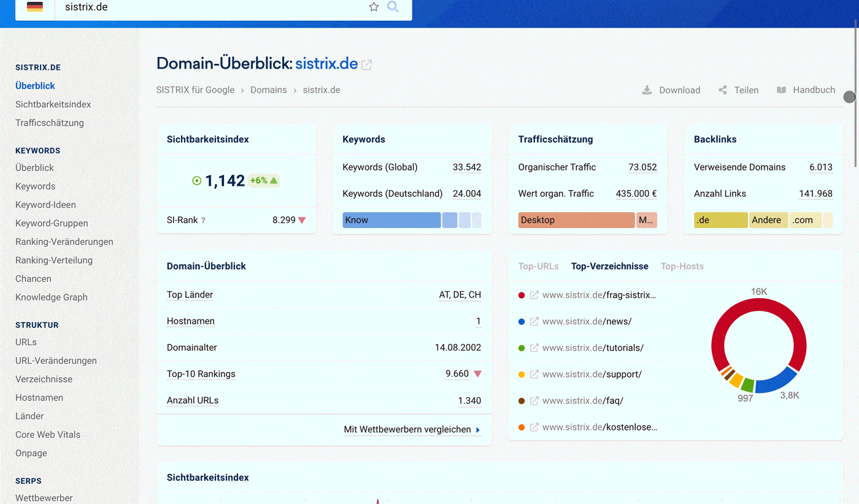This screenshot has height=504, width=859.
Task: Expand Mit Wettbewerbern vergleichen link
Action: click(x=412, y=430)
